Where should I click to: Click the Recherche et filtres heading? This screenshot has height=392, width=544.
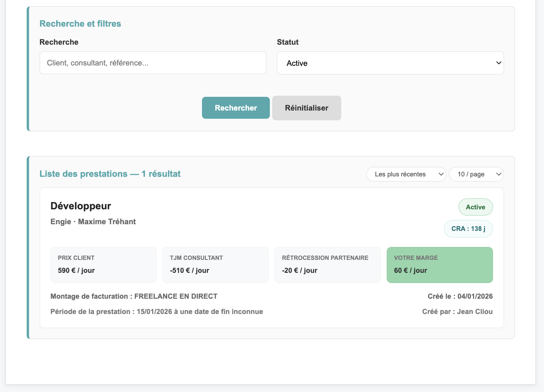(80, 24)
